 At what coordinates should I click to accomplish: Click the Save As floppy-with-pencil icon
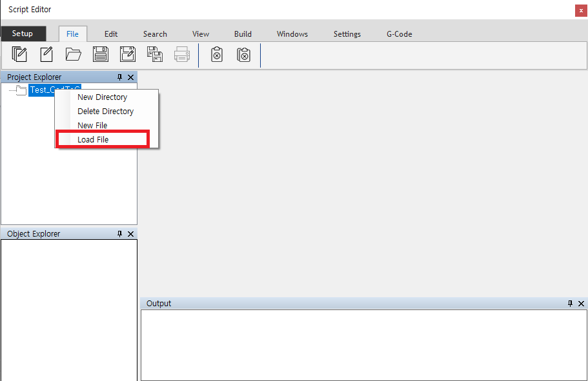pos(128,55)
